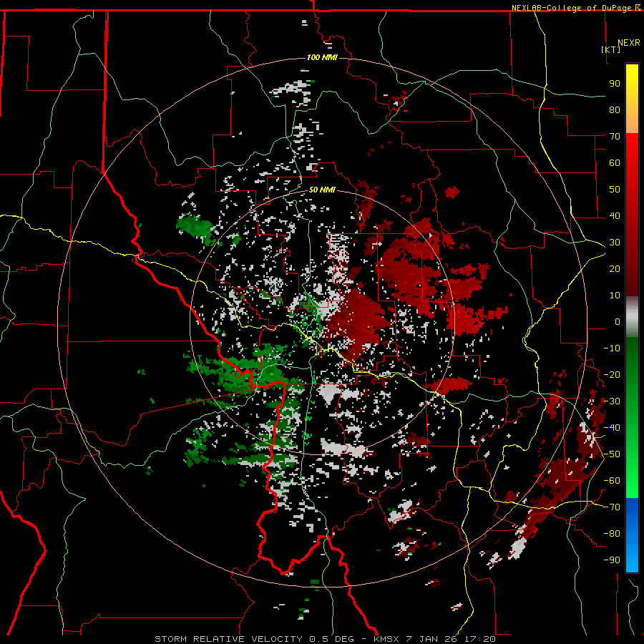
Task: Click the bright red segment of the color bar
Action: coord(632,165)
